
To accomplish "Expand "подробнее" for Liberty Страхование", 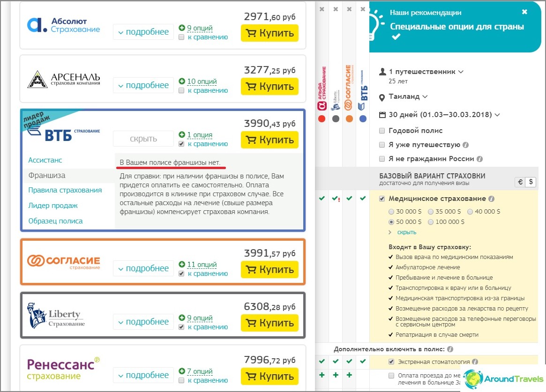I will [143, 322].
